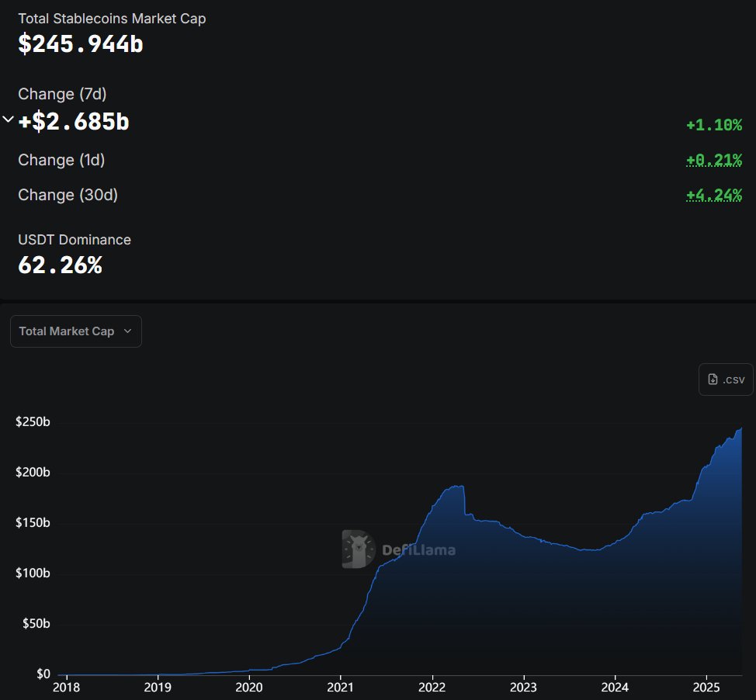The height and width of the screenshot is (700, 756).
Task: Click the 2021 label on the chart axis
Action: tap(340, 687)
